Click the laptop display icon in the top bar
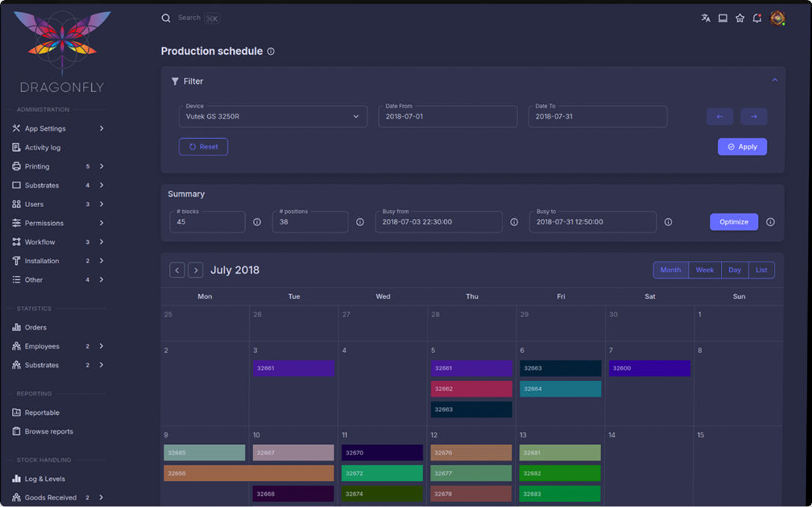812x507 pixels. [722, 17]
